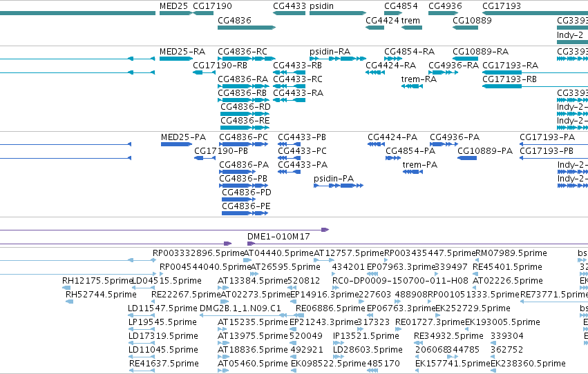Select protein CG4936-PA
This screenshot has width=588, height=374.
[455, 137]
